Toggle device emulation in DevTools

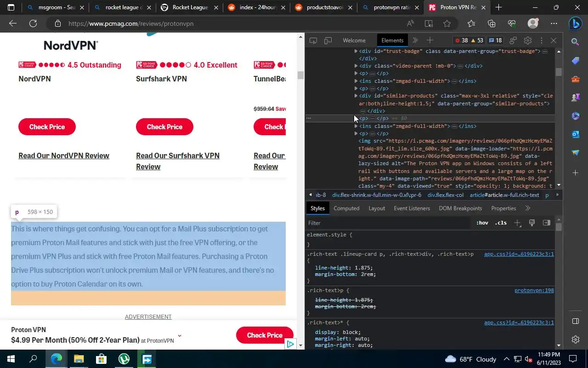point(328,40)
